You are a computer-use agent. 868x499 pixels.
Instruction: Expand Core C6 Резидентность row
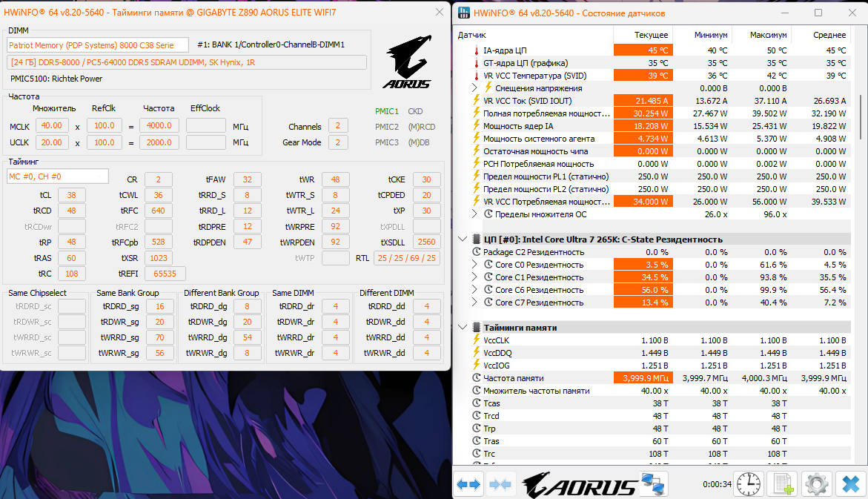click(474, 290)
